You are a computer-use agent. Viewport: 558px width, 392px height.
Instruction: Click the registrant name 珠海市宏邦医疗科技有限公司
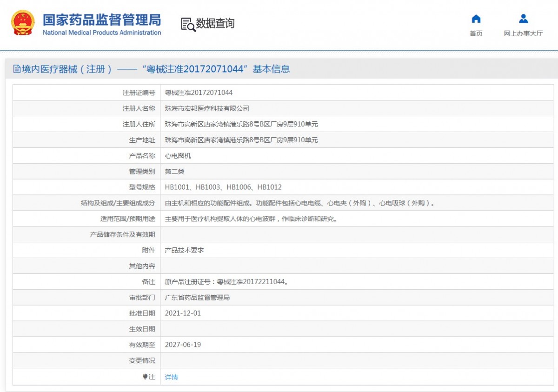[x=207, y=108]
